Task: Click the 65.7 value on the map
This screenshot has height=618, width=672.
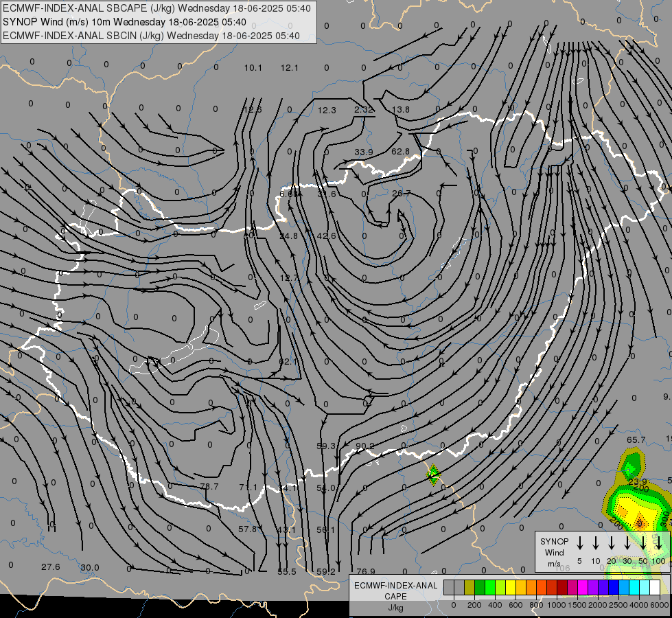Action: click(x=636, y=440)
